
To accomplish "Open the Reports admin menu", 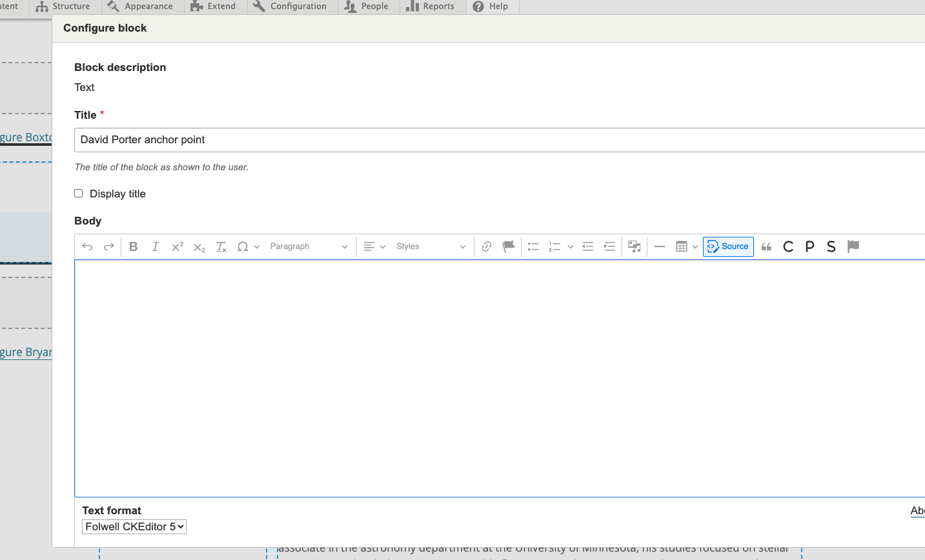I will [431, 6].
